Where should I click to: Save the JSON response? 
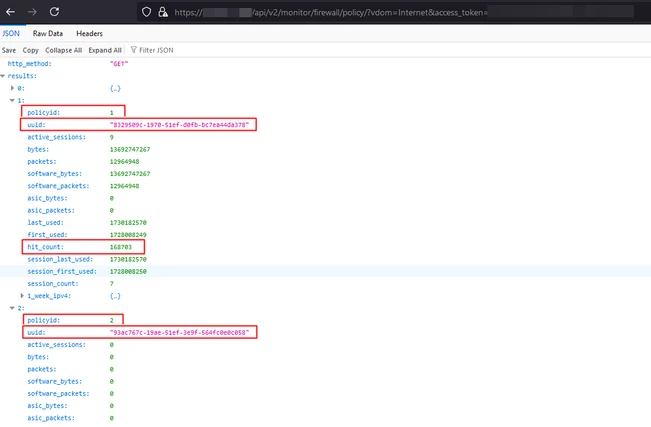pyautogui.click(x=9, y=50)
